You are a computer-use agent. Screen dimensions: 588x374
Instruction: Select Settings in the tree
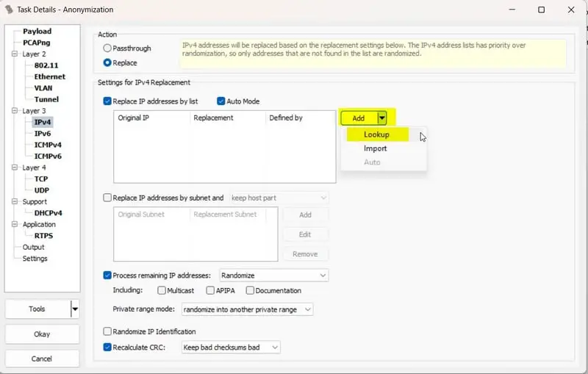[x=35, y=259]
